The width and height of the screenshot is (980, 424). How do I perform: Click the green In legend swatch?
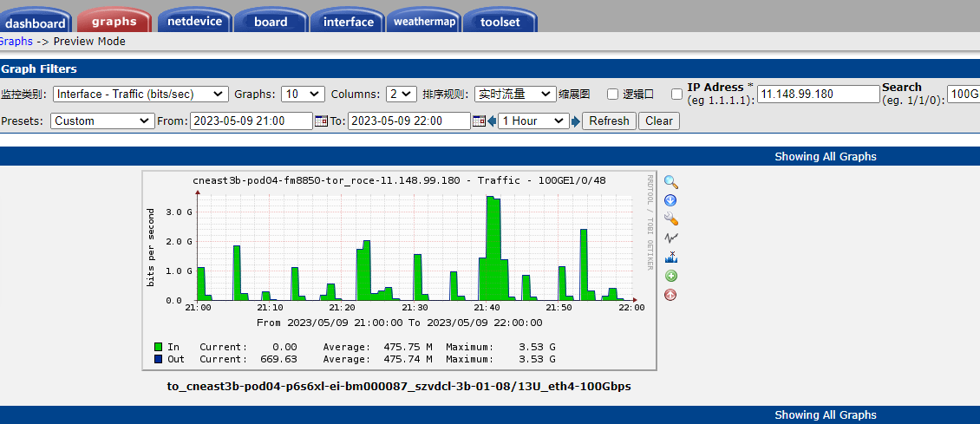pyautogui.click(x=159, y=347)
